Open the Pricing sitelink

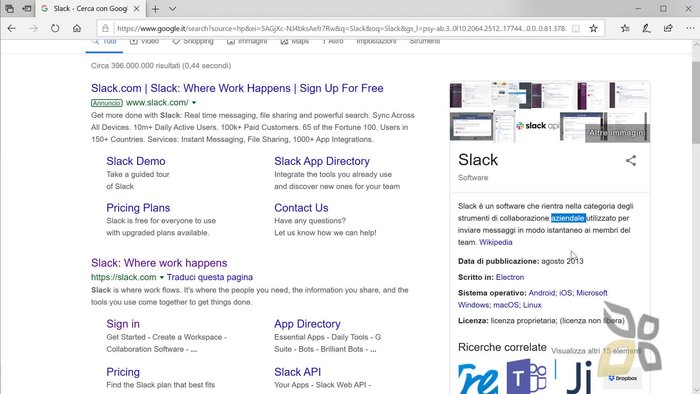tap(123, 372)
